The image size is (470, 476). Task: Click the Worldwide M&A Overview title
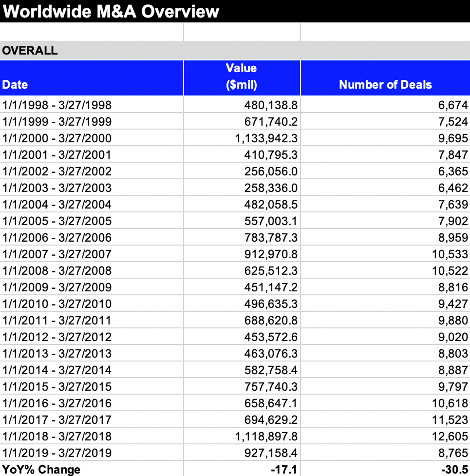(111, 11)
